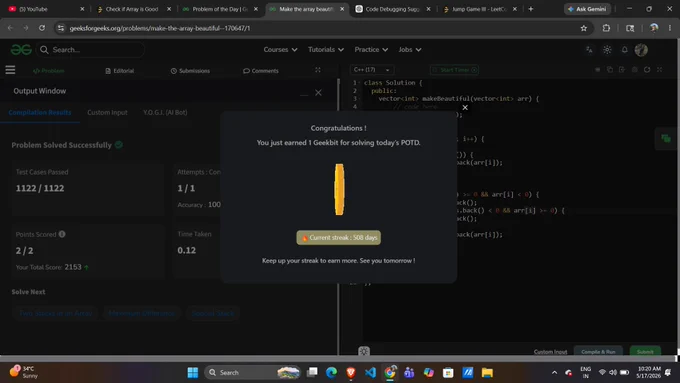Expand problem panel to fullscreen
Image resolution: width=680 pixels, height=383 pixels.
318,70
